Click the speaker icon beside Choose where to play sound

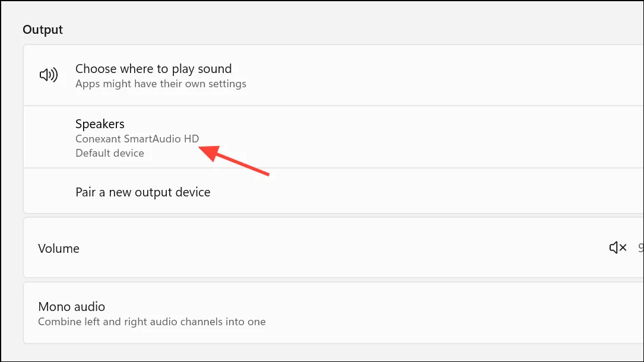[49, 75]
